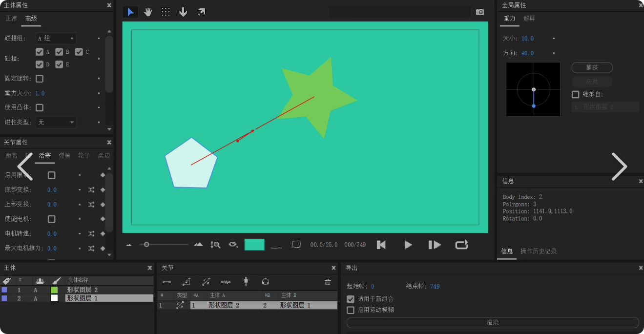Randomize 上部变换 with shuffle icon
Screen dimensions: 644x334
[91, 205]
